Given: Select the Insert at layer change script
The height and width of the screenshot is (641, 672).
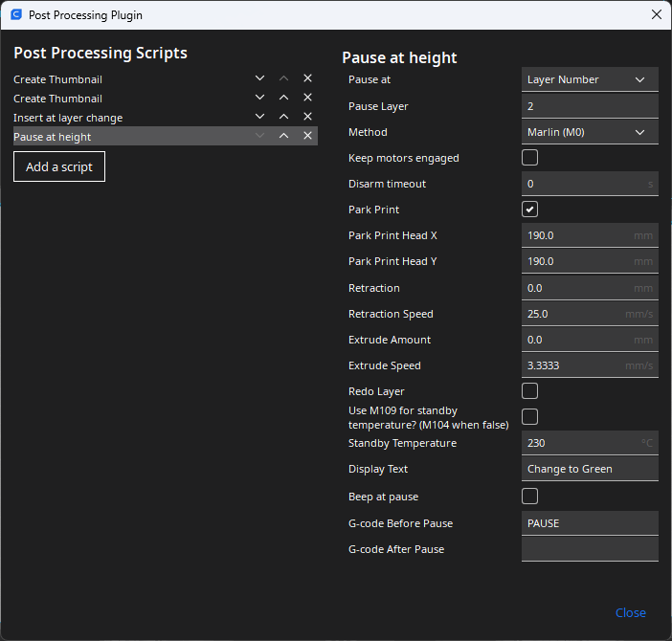Looking at the screenshot, I should pyautogui.click(x=166, y=118).
